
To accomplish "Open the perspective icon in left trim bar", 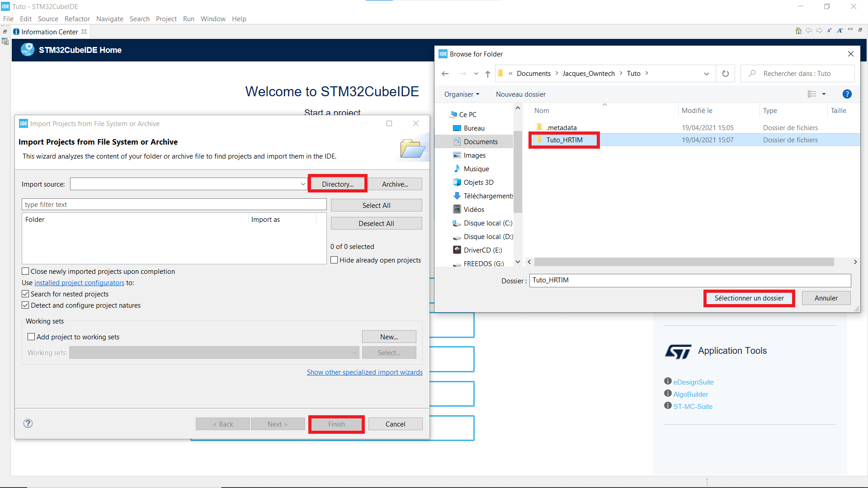I will point(5,42).
